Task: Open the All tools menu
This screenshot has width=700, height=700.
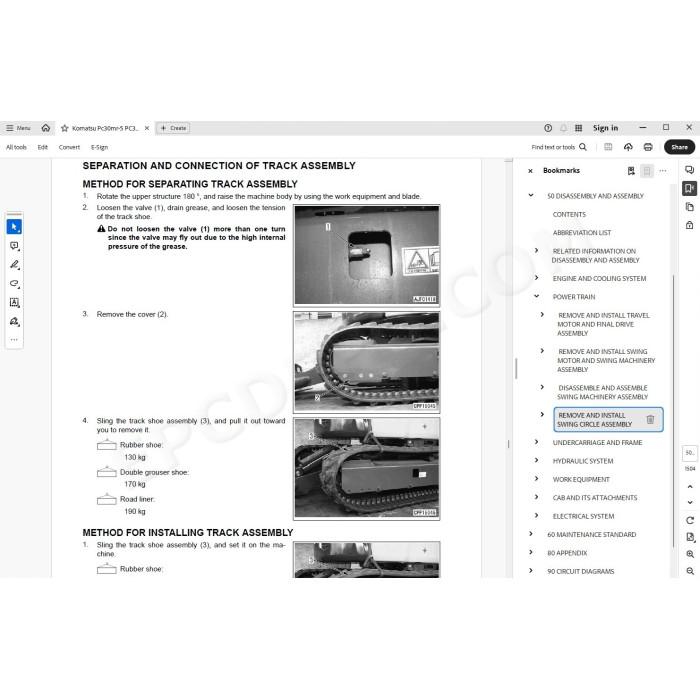Action: click(x=17, y=147)
